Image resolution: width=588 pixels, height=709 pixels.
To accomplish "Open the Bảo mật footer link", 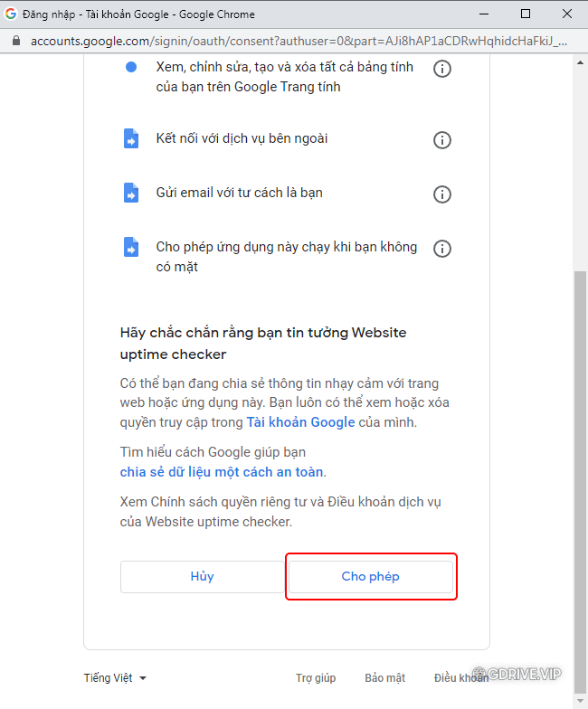I will click(x=385, y=678).
